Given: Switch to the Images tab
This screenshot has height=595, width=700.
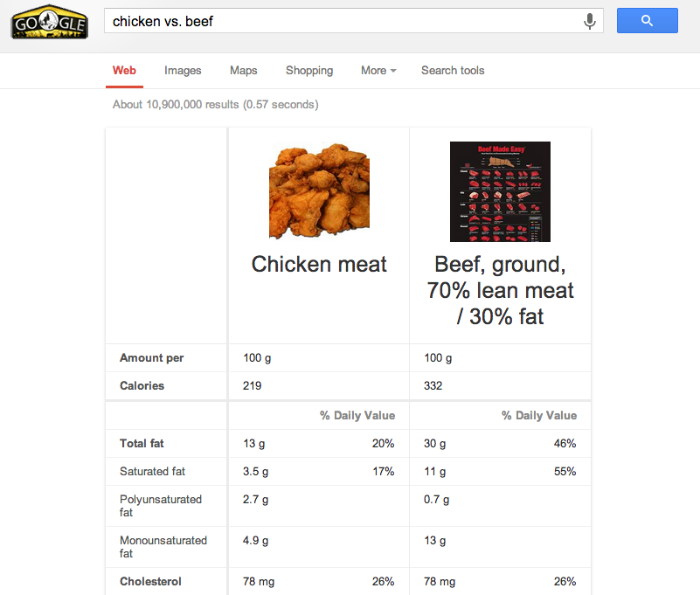Looking at the screenshot, I should [183, 71].
